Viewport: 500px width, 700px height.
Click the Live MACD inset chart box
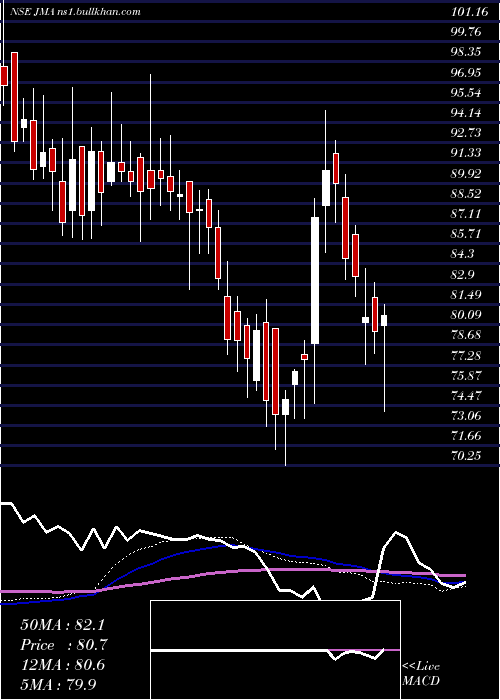pos(275,650)
